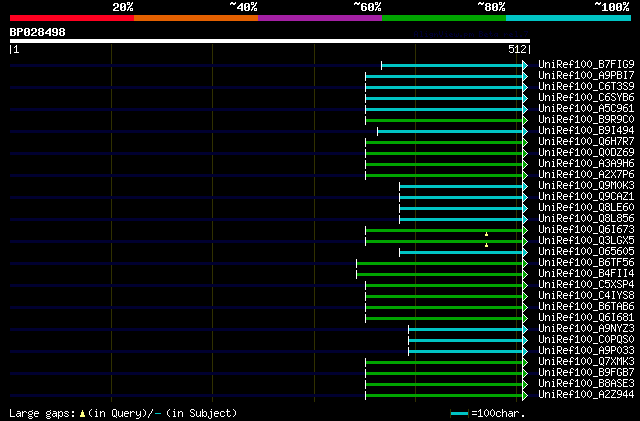Click the Large gaps legend text
The height and width of the screenshot is (421, 640).
pyautogui.click(x=42, y=413)
